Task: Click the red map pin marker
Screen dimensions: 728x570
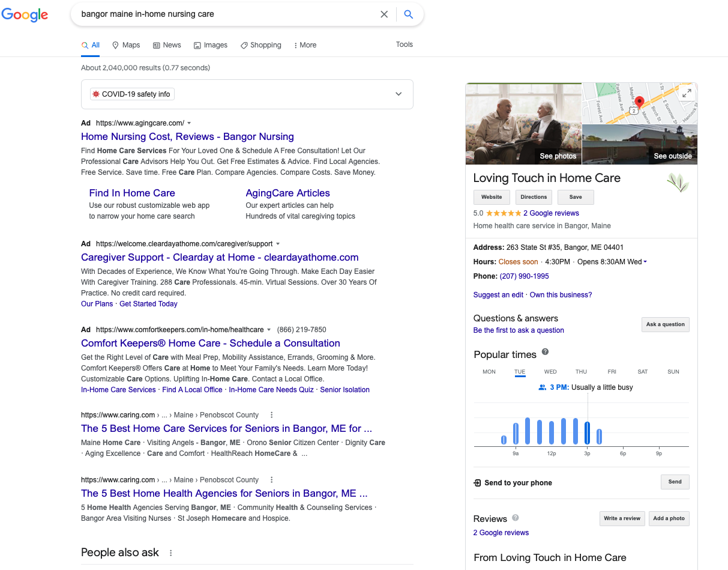Action: point(639,102)
